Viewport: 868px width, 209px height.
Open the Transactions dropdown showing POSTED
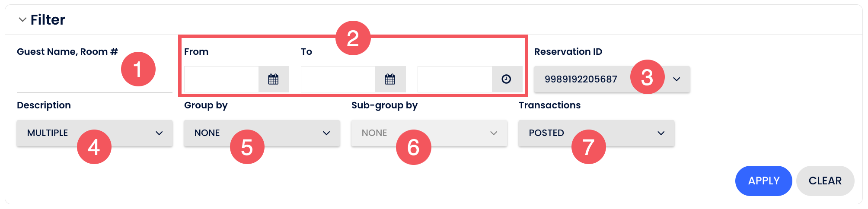pyautogui.click(x=661, y=133)
